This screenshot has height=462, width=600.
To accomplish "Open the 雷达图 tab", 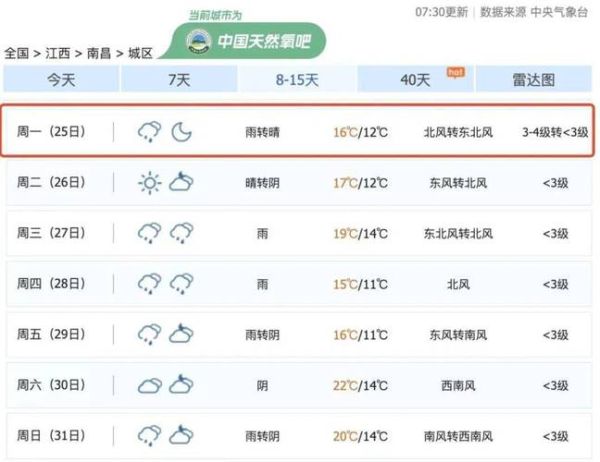I will coord(533,79).
